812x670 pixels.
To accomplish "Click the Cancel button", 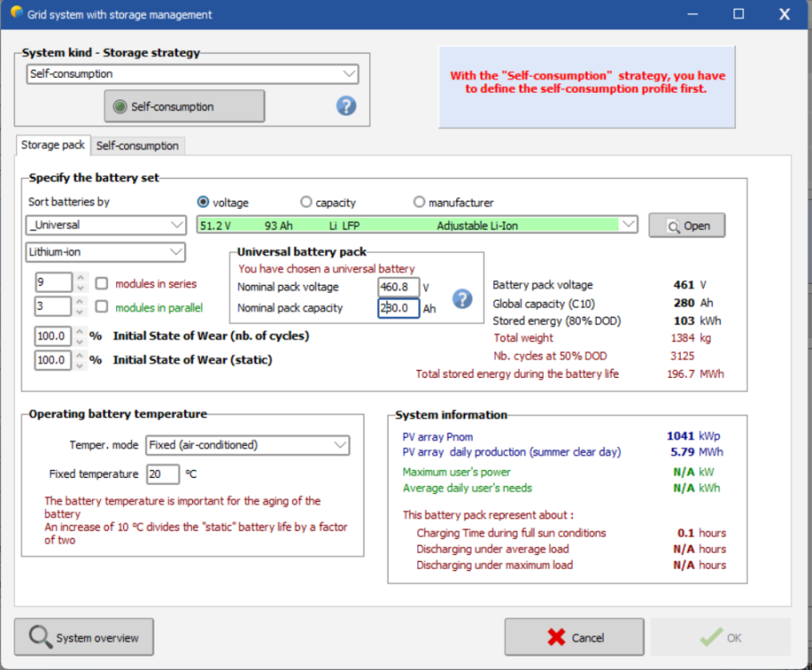I will click(574, 638).
